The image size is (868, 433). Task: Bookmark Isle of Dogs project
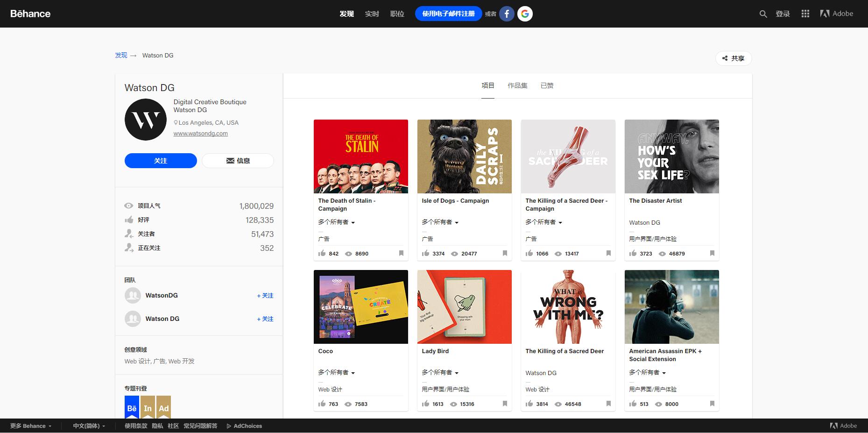(x=505, y=253)
